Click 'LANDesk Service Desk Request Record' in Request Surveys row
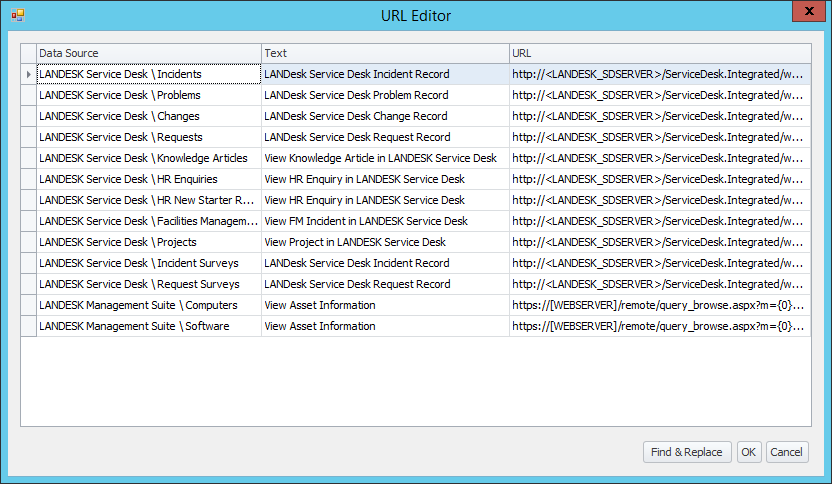 [385, 284]
